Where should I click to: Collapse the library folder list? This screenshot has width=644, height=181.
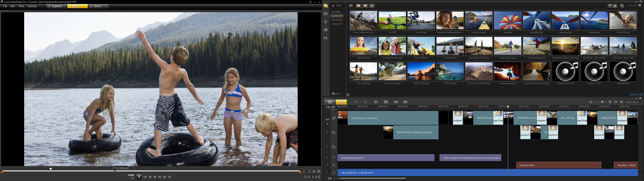coord(348,95)
